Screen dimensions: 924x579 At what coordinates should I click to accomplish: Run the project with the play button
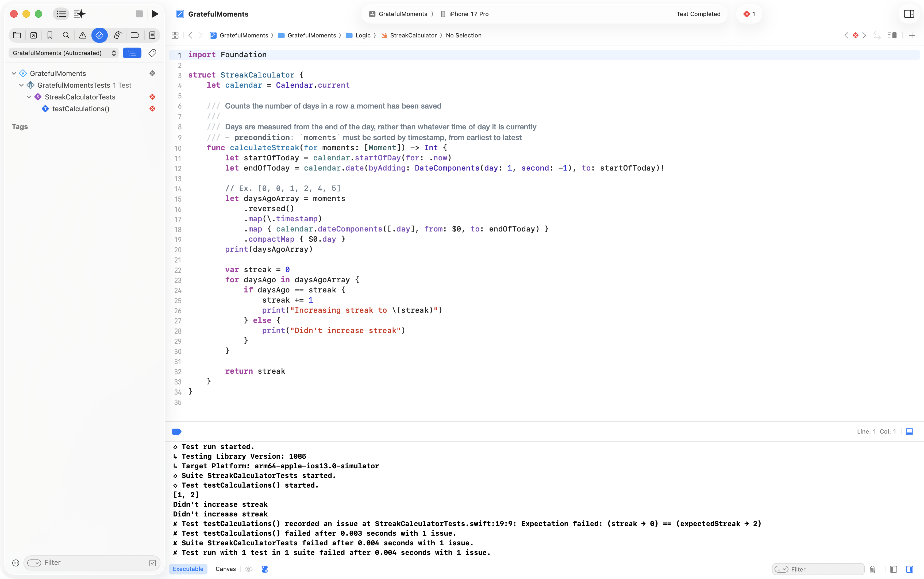pyautogui.click(x=155, y=14)
